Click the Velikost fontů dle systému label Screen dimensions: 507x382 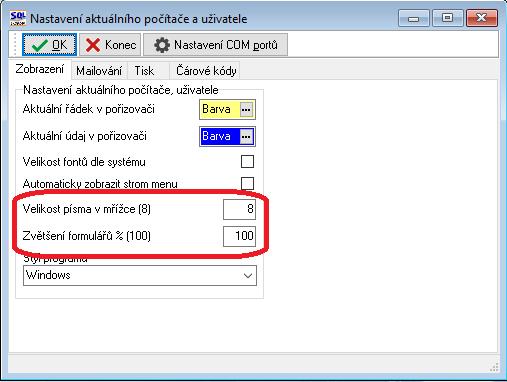point(84,162)
